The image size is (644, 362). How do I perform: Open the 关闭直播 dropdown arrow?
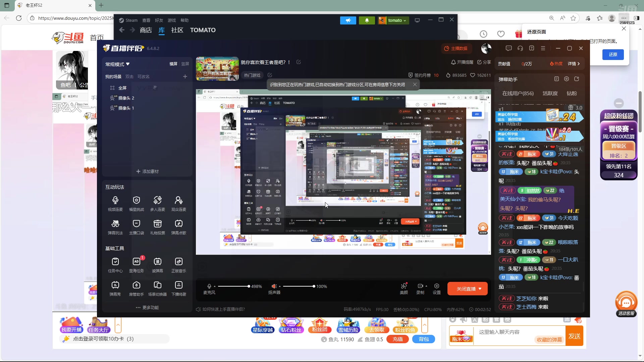click(480, 289)
